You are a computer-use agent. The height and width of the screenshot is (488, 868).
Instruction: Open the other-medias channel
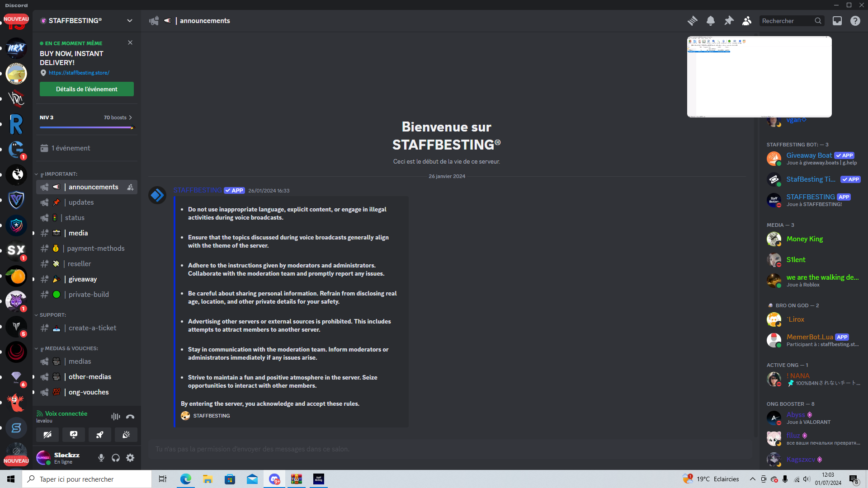point(87,377)
